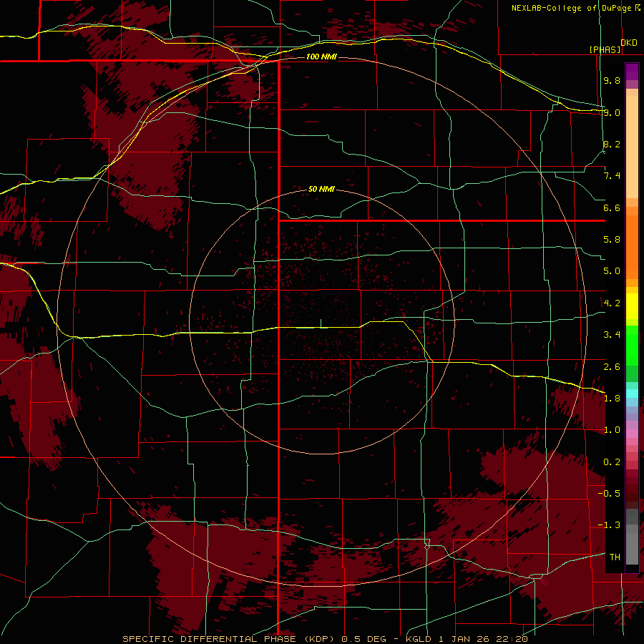This screenshot has width=644, height=644.
Task: Click the TH threshold label on the scale
Action: 615,557
